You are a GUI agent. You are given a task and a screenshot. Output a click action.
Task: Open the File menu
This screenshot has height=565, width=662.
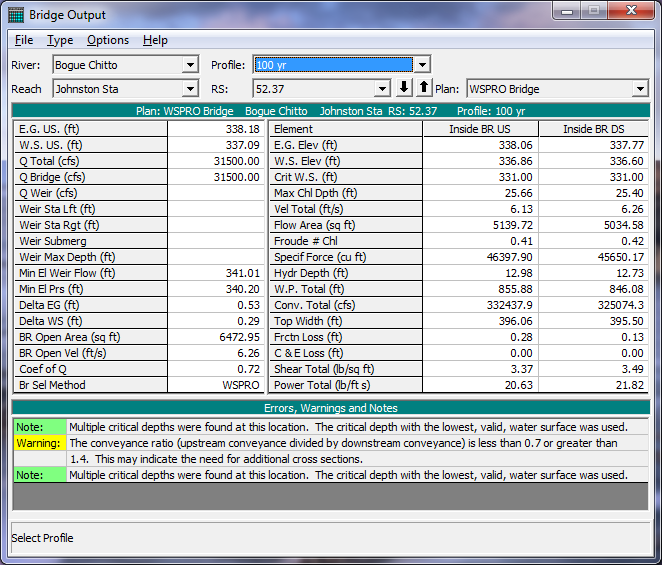(24, 40)
